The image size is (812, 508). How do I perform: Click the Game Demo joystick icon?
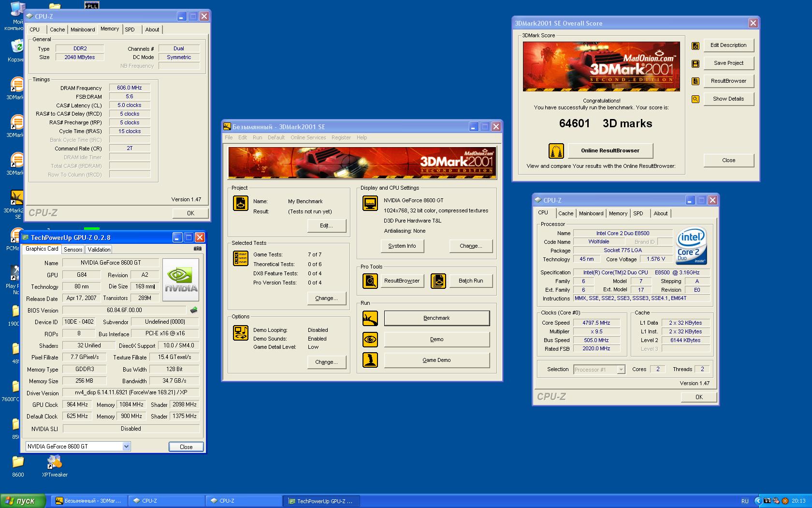point(370,360)
